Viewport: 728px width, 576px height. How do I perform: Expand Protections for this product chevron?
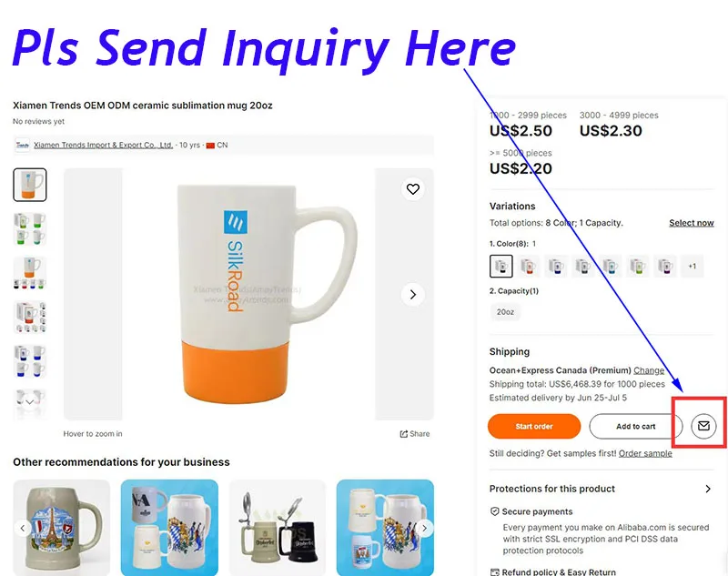[x=708, y=489]
